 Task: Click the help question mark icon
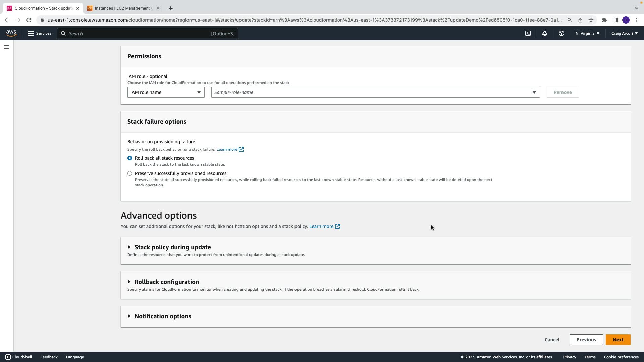click(561, 33)
